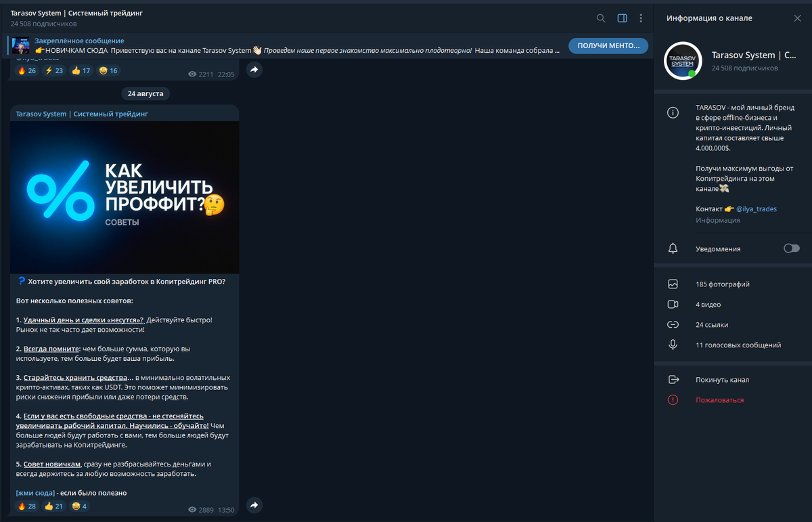Add star-eyes reaction with 4 count

click(79, 506)
